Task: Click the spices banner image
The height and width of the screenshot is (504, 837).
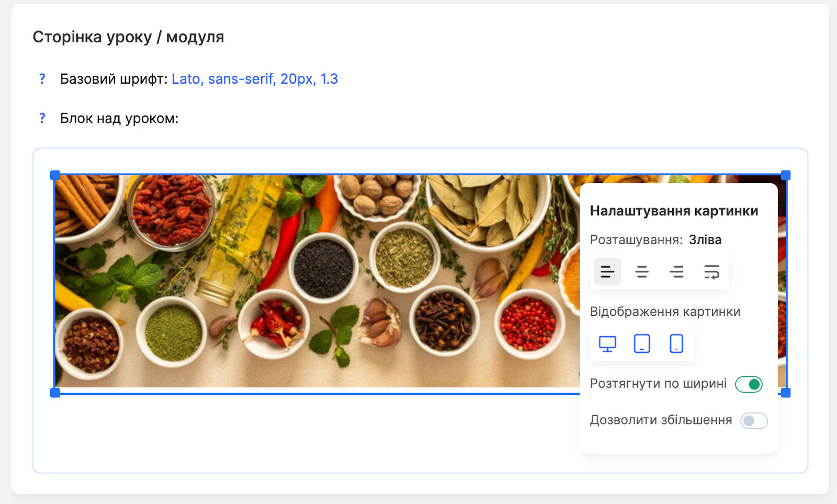Action: [x=314, y=282]
